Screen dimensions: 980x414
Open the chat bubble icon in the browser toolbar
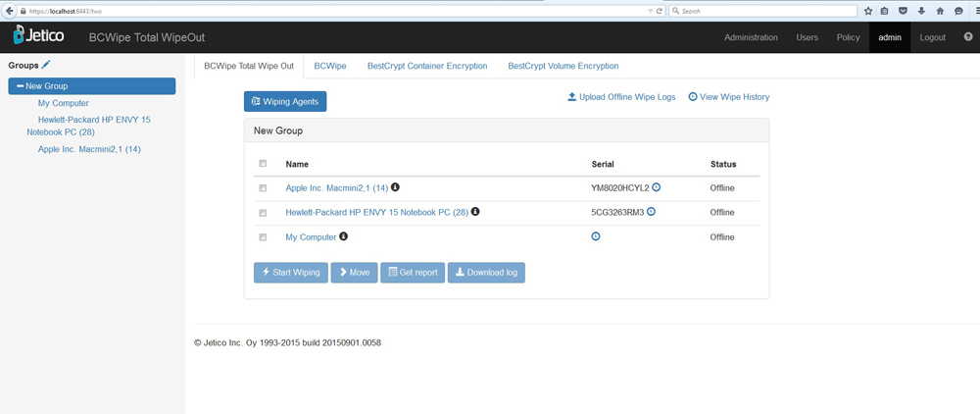(x=958, y=11)
